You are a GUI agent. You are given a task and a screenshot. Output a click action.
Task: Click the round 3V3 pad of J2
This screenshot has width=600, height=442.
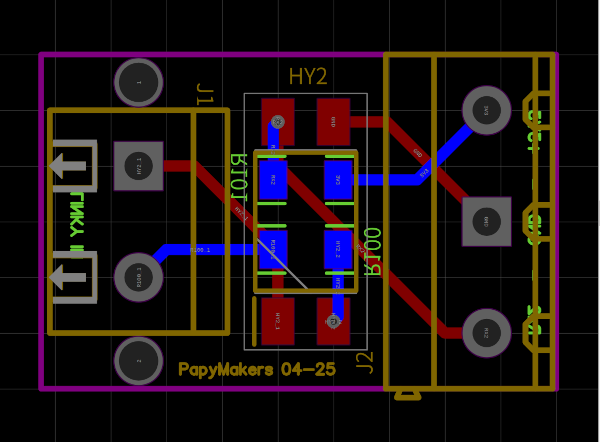(x=486, y=110)
